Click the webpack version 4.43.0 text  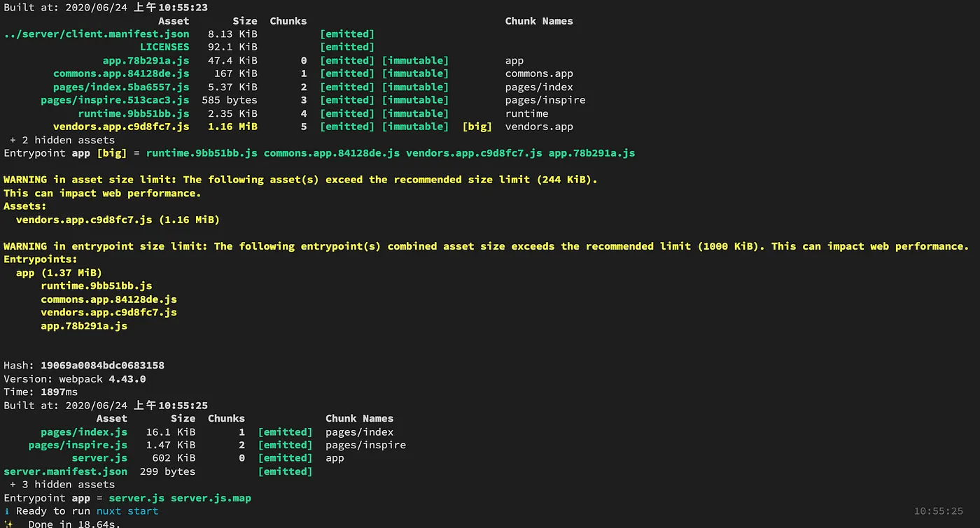pos(127,379)
